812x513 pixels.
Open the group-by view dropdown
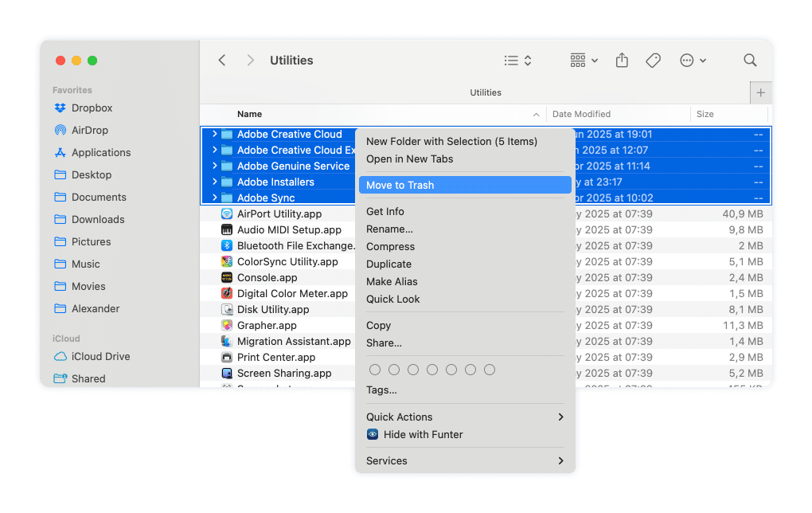tap(584, 61)
